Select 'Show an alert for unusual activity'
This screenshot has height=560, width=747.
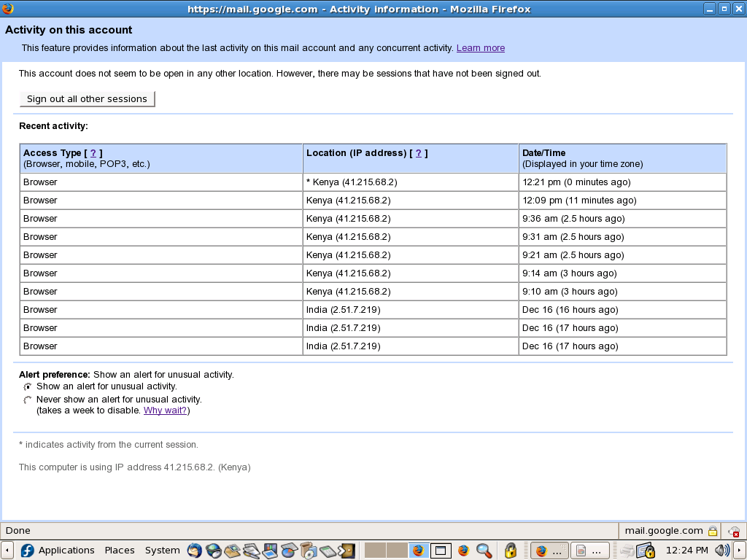pyautogui.click(x=28, y=386)
